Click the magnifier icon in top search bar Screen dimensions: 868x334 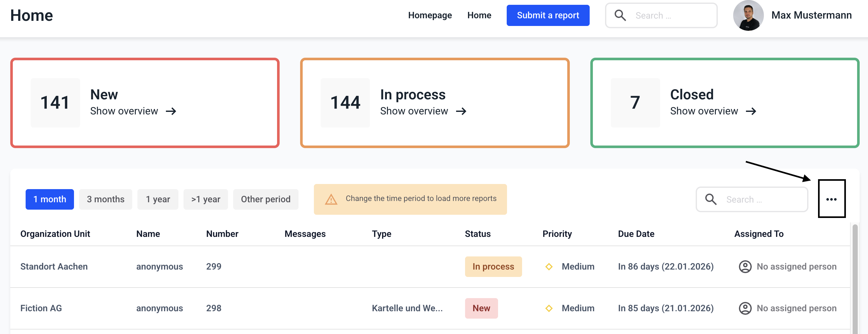click(620, 15)
